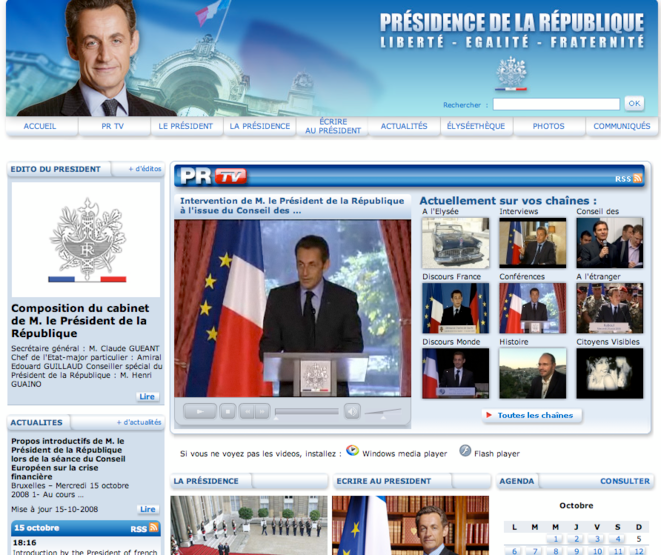This screenshot has width=661, height=555.
Task: Click the AGENDA section header
Action: click(x=516, y=481)
